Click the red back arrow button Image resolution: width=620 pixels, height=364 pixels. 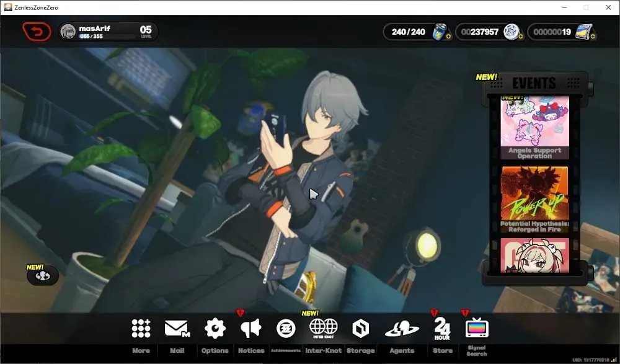(37, 32)
